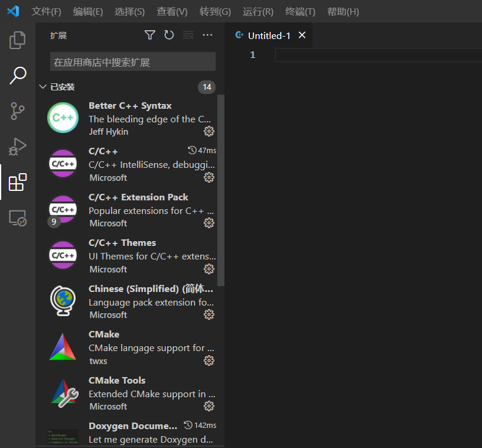Click 'Let me generate Doxygen d...' description
The height and width of the screenshot is (448, 482).
click(x=151, y=439)
